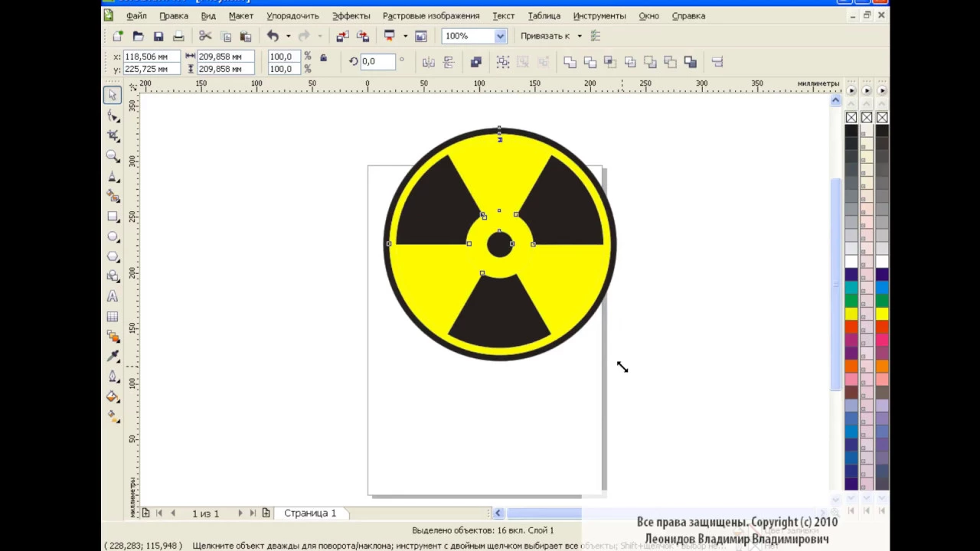Screen dimensions: 980x551
Task: Open the Options icon beside Привязать к
Action: coord(596,36)
